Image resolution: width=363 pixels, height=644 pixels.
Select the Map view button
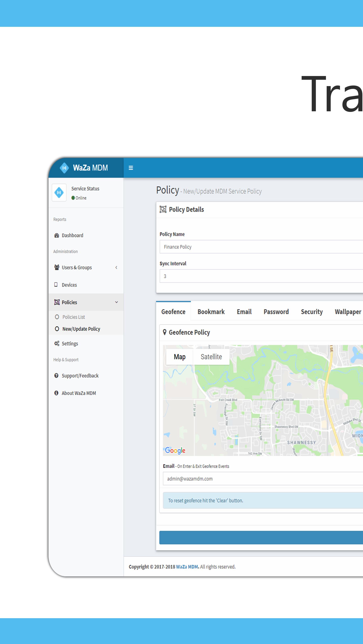(x=179, y=356)
